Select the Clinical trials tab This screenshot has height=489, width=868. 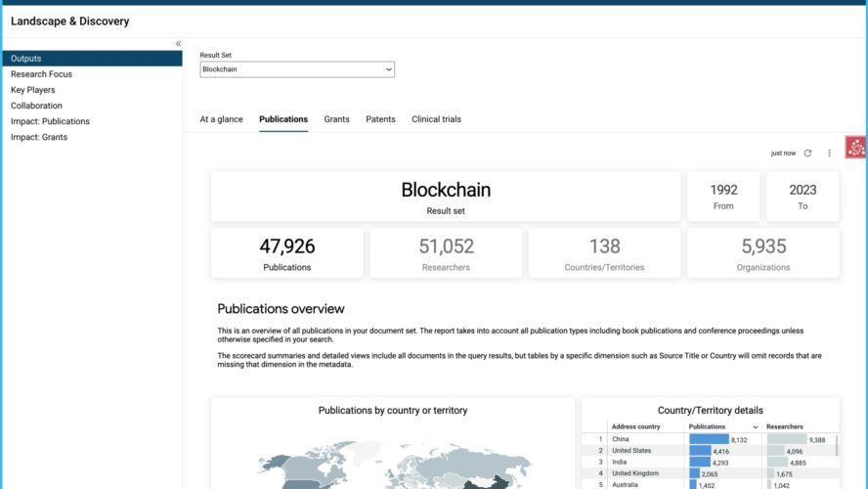[x=436, y=119]
